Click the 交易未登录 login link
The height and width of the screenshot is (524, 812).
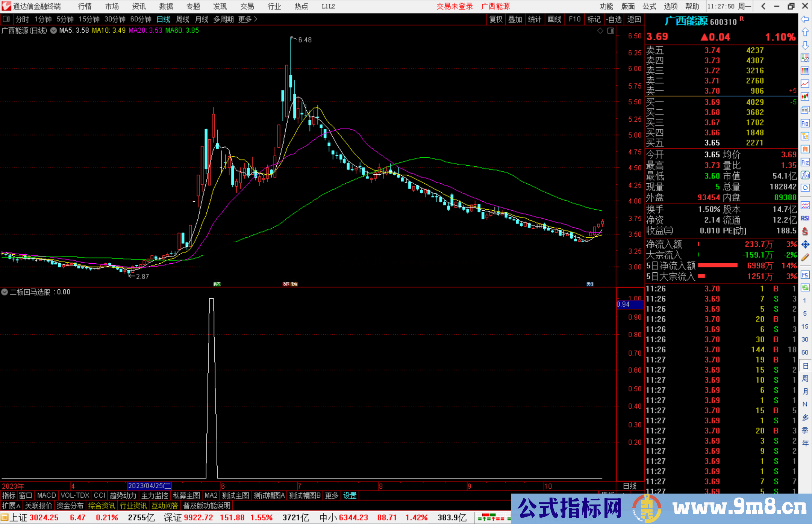point(454,6)
